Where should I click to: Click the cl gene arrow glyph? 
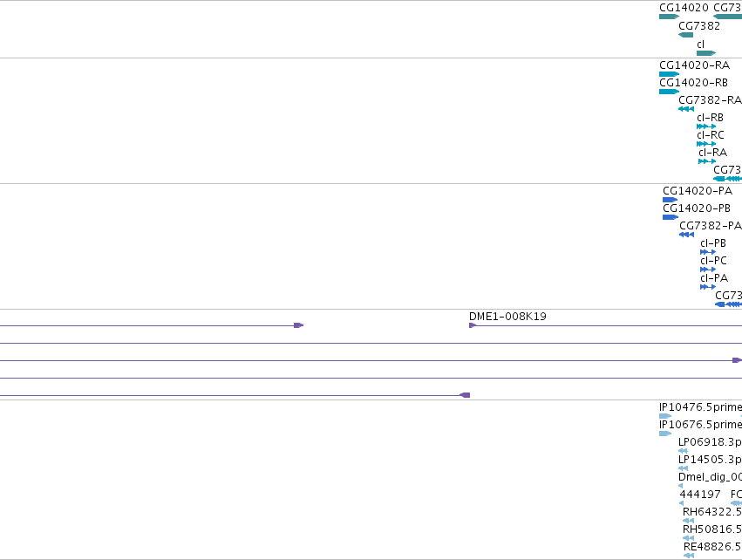click(x=706, y=53)
